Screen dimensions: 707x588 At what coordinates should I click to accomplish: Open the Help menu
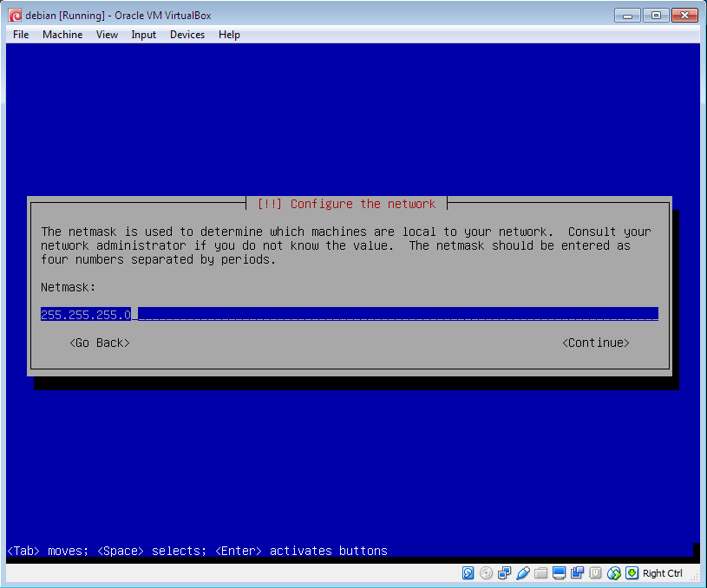[229, 35]
